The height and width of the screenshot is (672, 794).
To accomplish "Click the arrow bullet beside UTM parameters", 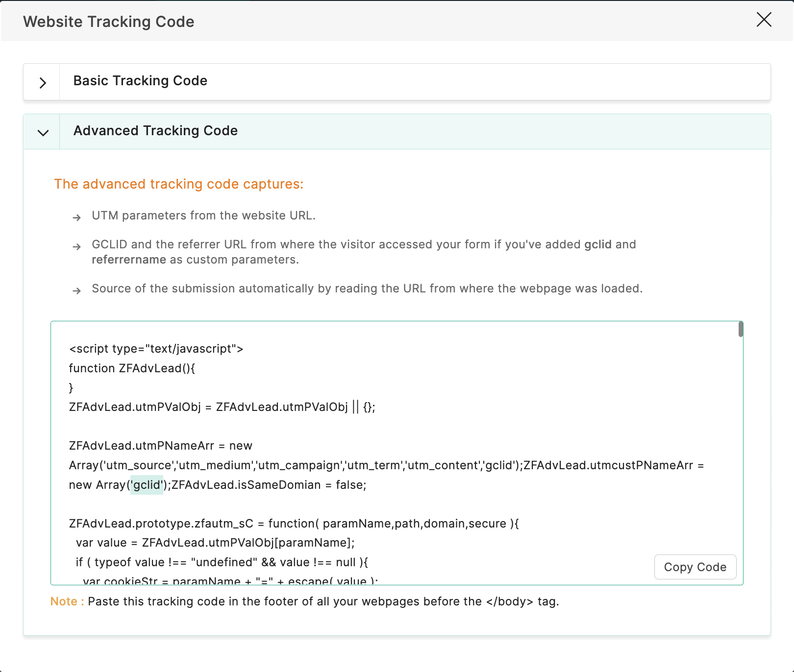I will coord(76,217).
